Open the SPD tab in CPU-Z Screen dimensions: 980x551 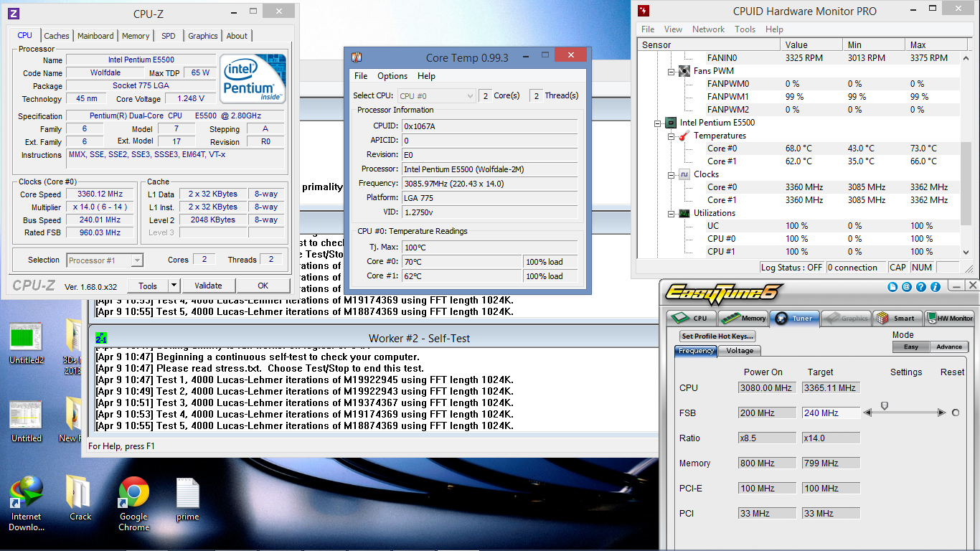pos(168,36)
